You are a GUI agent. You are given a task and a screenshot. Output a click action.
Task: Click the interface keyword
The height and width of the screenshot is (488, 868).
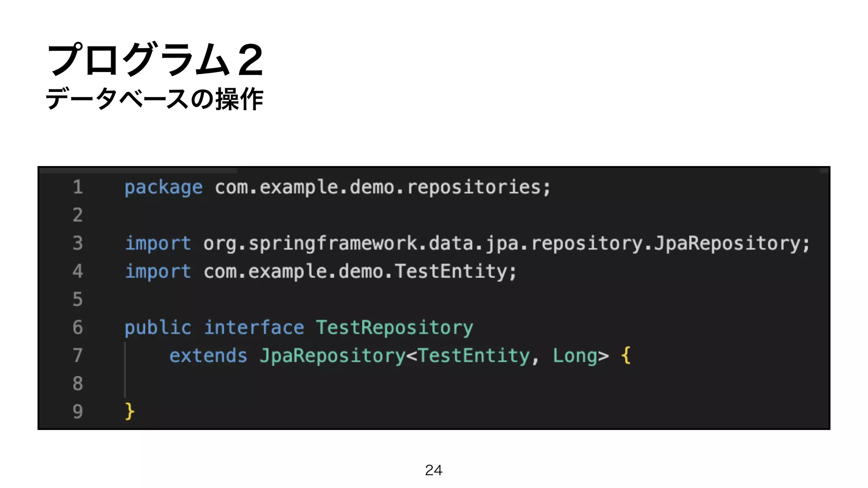(254, 327)
